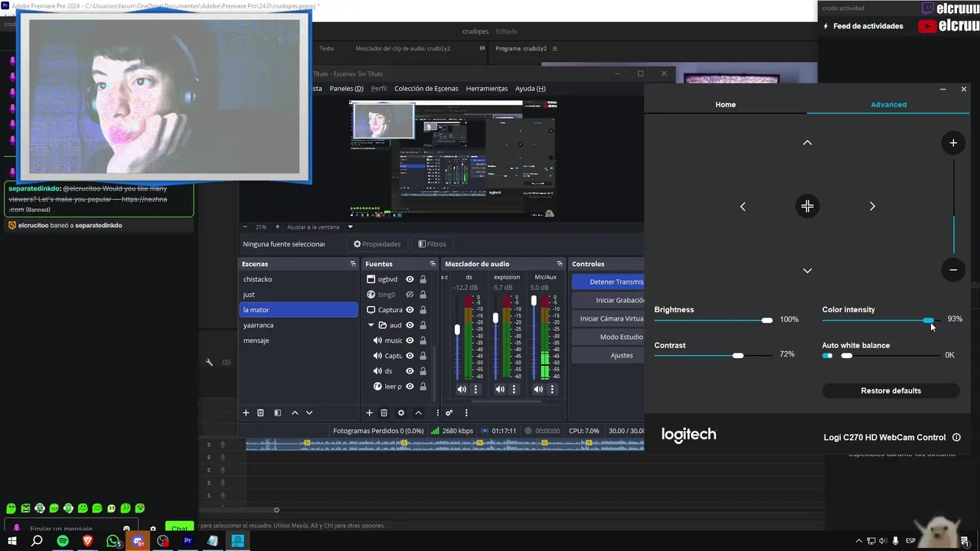Hide the leer p source via its eye icon
Viewport: 980px width, 551px height.
pyautogui.click(x=410, y=386)
